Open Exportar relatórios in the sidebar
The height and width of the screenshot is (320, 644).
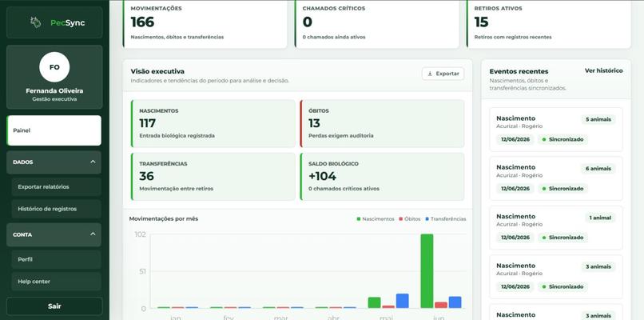pyautogui.click(x=56, y=186)
